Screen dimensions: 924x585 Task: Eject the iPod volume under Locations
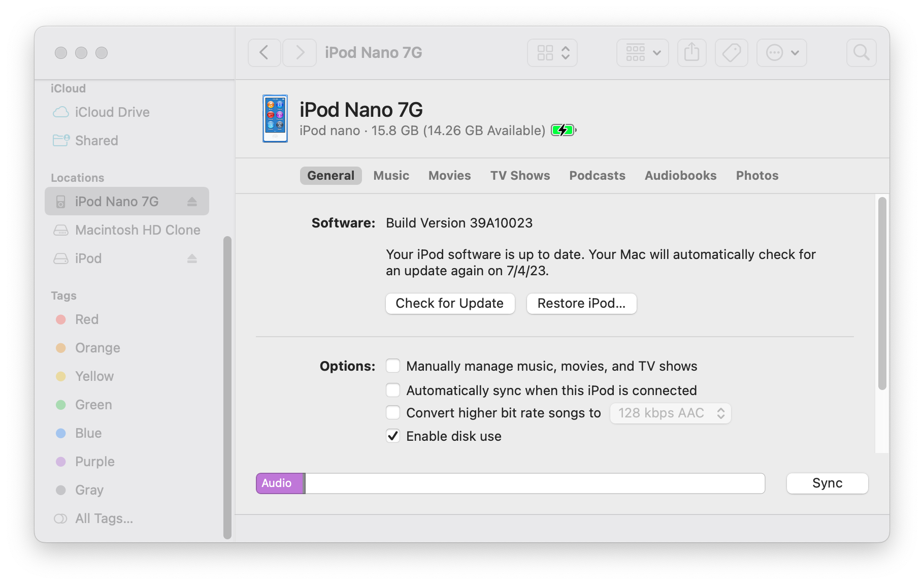(x=191, y=258)
